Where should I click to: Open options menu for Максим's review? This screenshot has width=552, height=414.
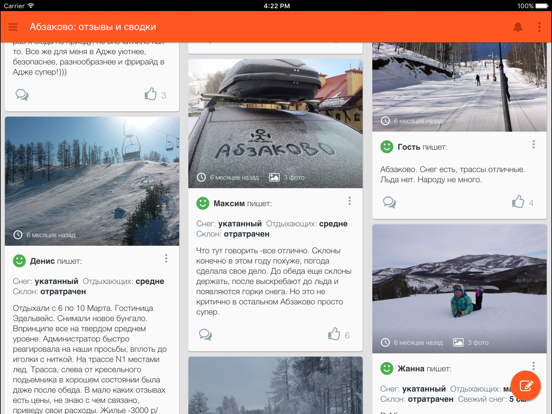[350, 201]
